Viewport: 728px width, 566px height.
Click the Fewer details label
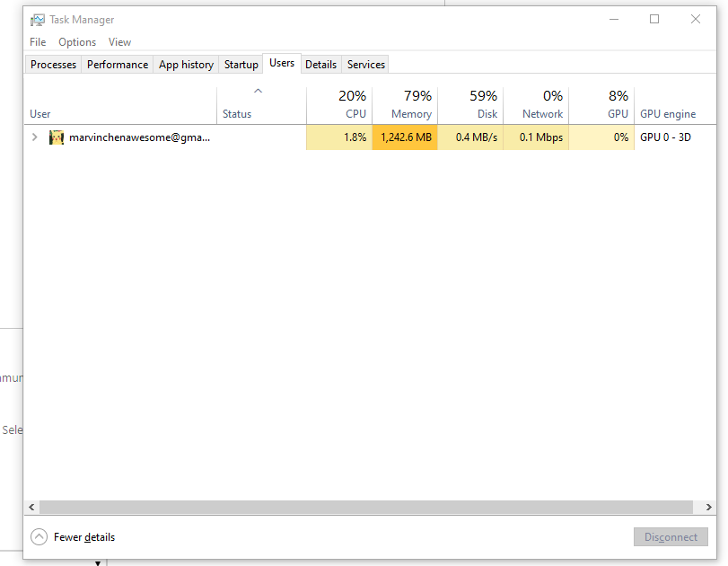(84, 537)
